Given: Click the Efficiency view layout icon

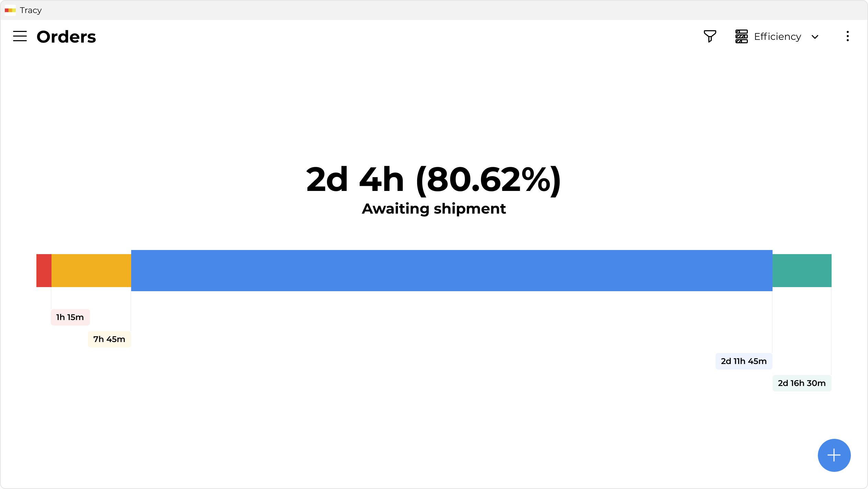Looking at the screenshot, I should (741, 36).
